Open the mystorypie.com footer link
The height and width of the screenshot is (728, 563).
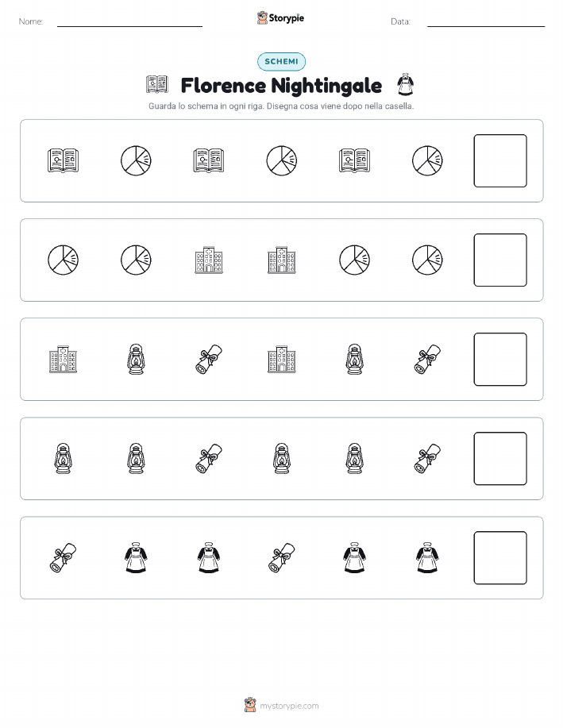pyautogui.click(x=281, y=705)
